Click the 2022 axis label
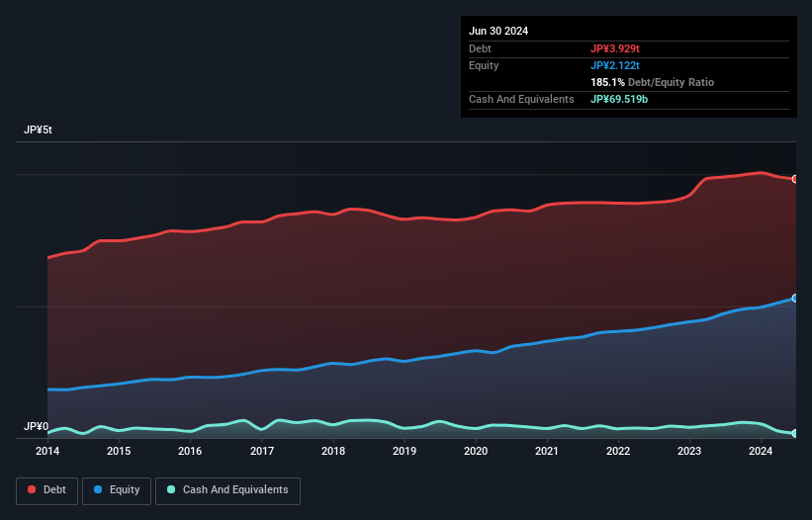 point(618,451)
